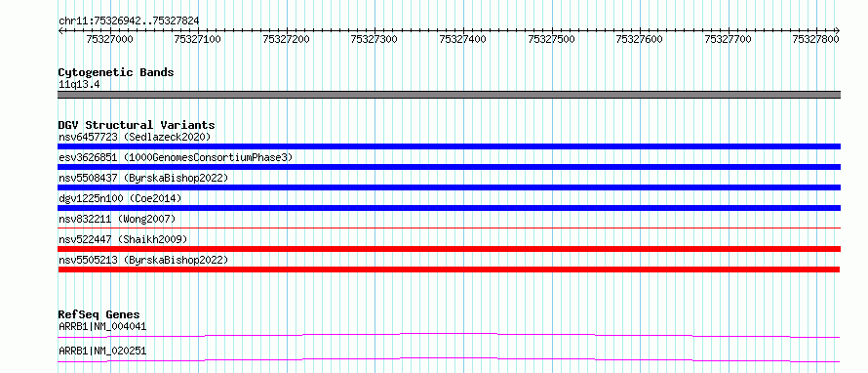868x373 pixels.
Task: Select the red bar under nsv5505213
Action: (x=449, y=269)
